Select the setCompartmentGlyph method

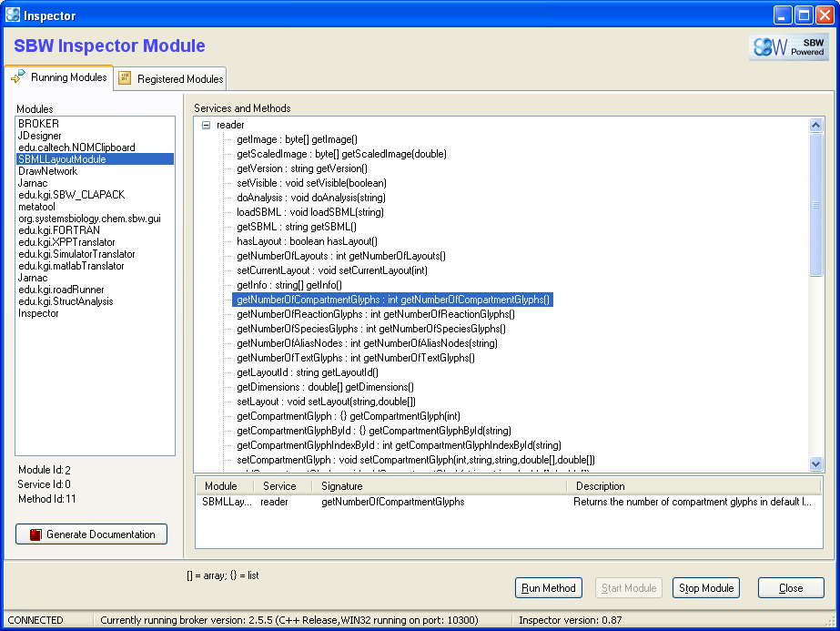tap(416, 460)
